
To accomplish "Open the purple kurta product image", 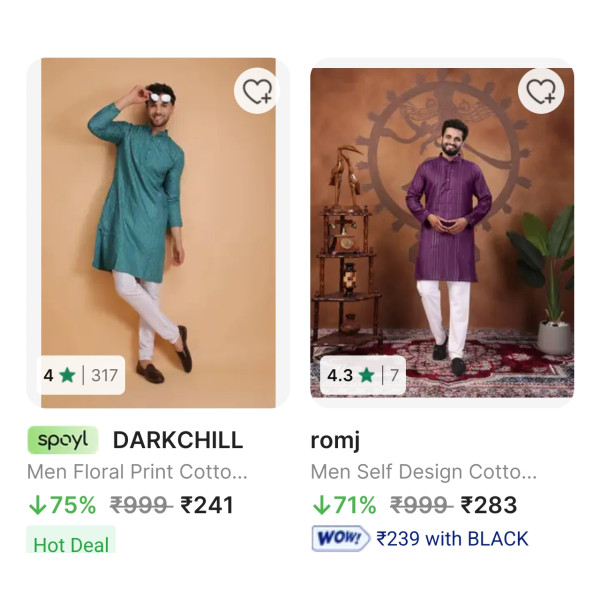I will point(442,230).
